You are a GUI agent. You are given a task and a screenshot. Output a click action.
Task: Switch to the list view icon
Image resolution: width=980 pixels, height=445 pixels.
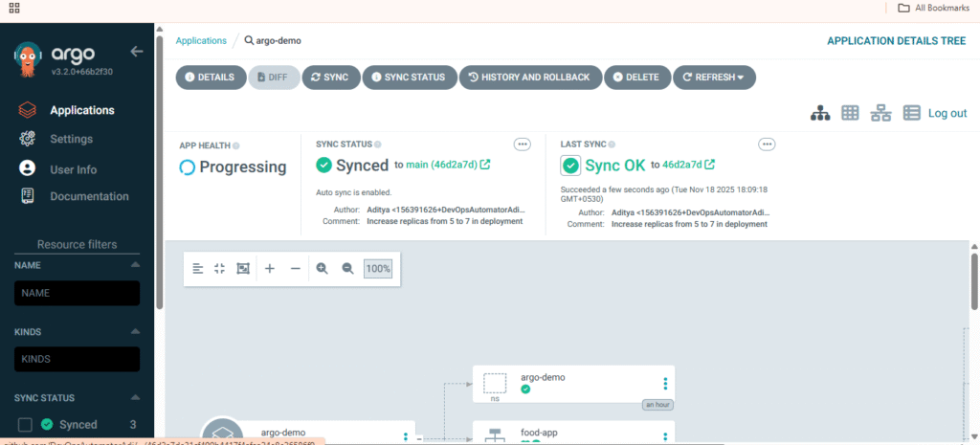click(911, 113)
